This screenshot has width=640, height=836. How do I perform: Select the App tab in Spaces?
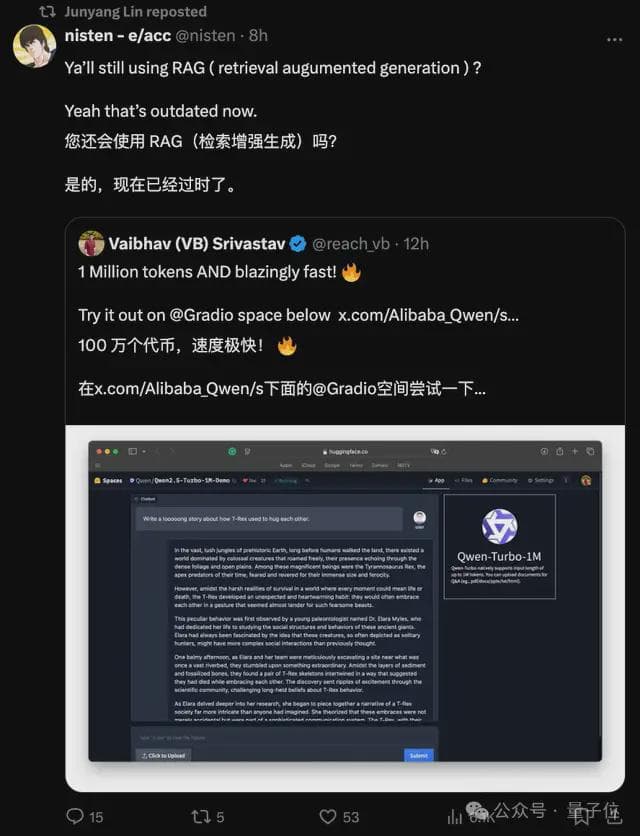tap(436, 480)
